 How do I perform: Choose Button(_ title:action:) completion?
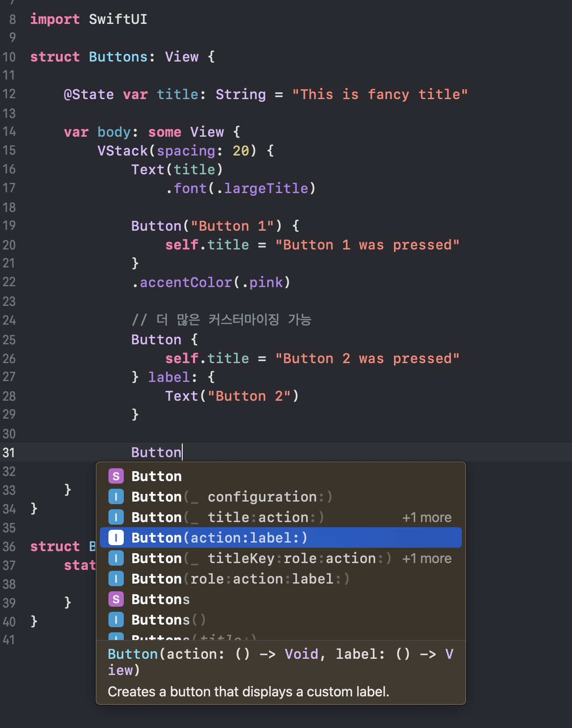coord(280,517)
